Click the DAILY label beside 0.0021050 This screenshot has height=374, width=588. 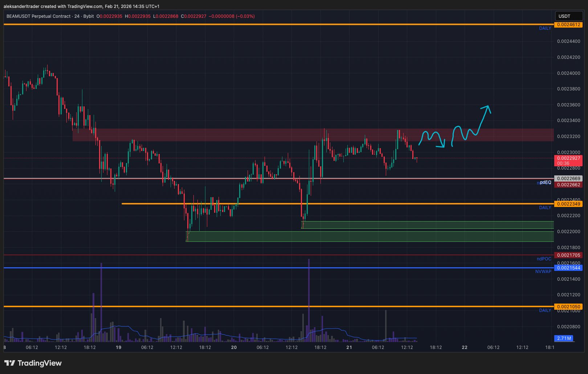pos(545,310)
